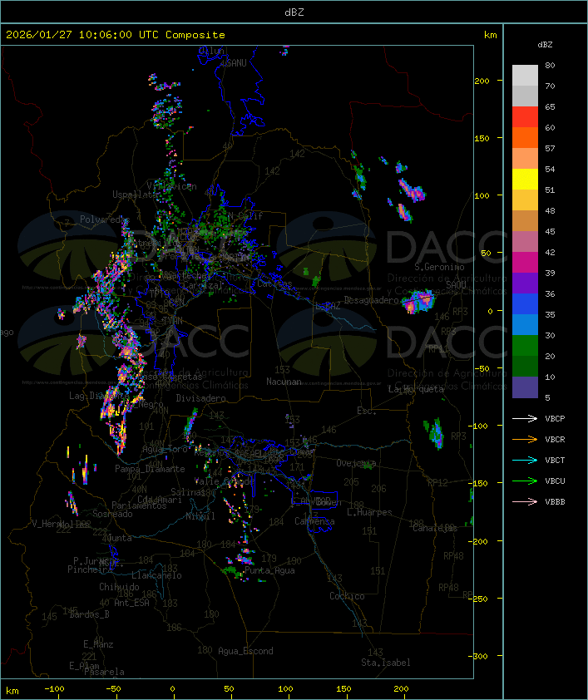Image resolution: width=588 pixels, height=700 pixels.
Task: Select the Divisadero location label
Action: (200, 398)
